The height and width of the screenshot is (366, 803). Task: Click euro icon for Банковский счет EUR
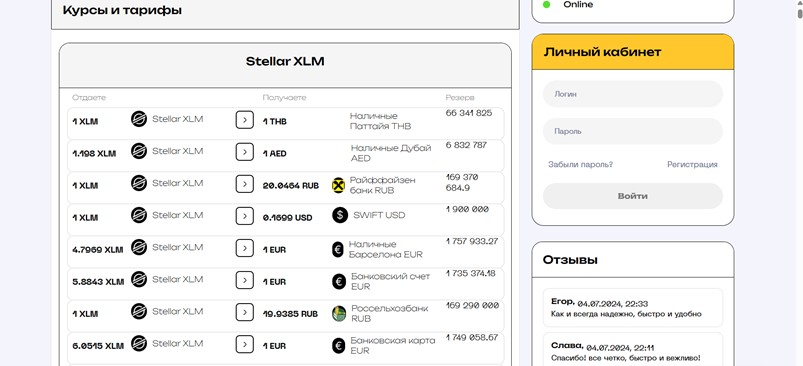[x=339, y=282]
